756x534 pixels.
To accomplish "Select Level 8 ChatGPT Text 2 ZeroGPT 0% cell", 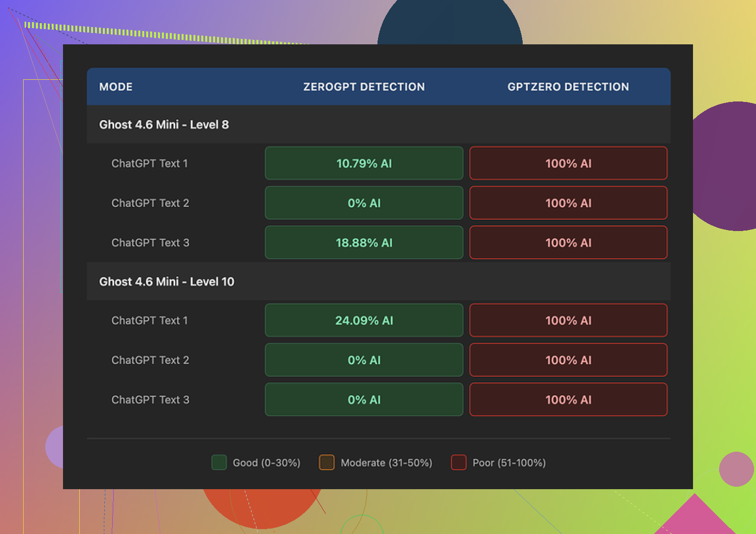I will 364,203.
